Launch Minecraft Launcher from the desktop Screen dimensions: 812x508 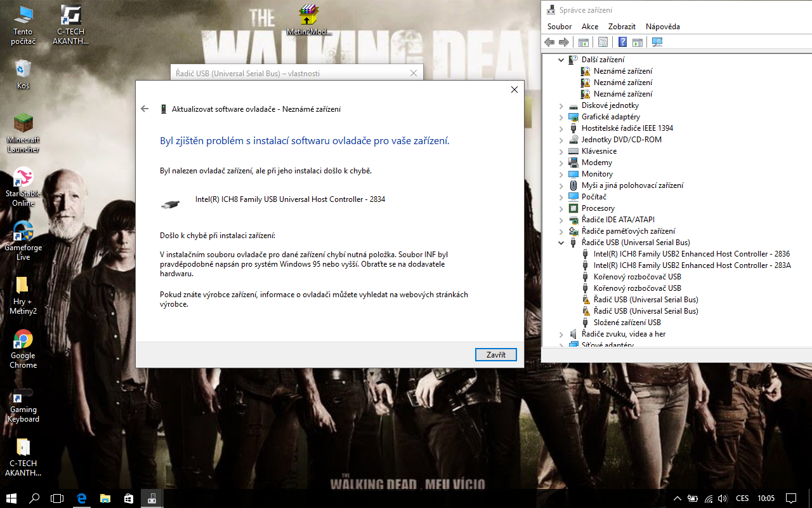pos(23,133)
